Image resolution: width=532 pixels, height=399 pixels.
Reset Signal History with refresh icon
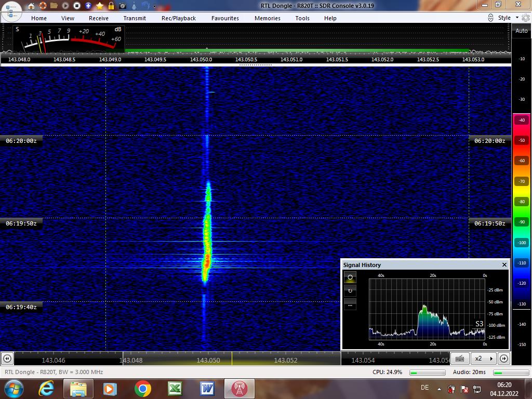pos(350,291)
